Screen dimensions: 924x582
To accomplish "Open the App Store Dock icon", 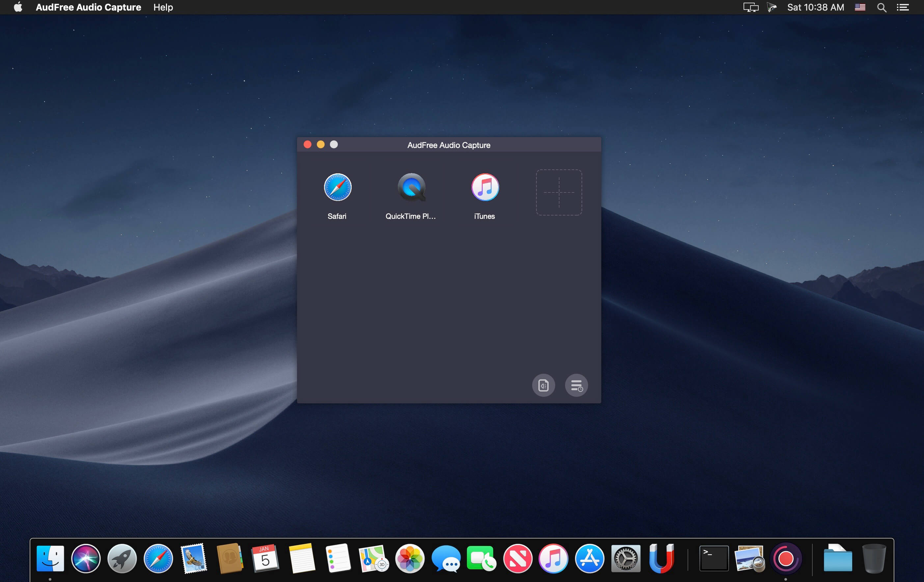I will [589, 558].
